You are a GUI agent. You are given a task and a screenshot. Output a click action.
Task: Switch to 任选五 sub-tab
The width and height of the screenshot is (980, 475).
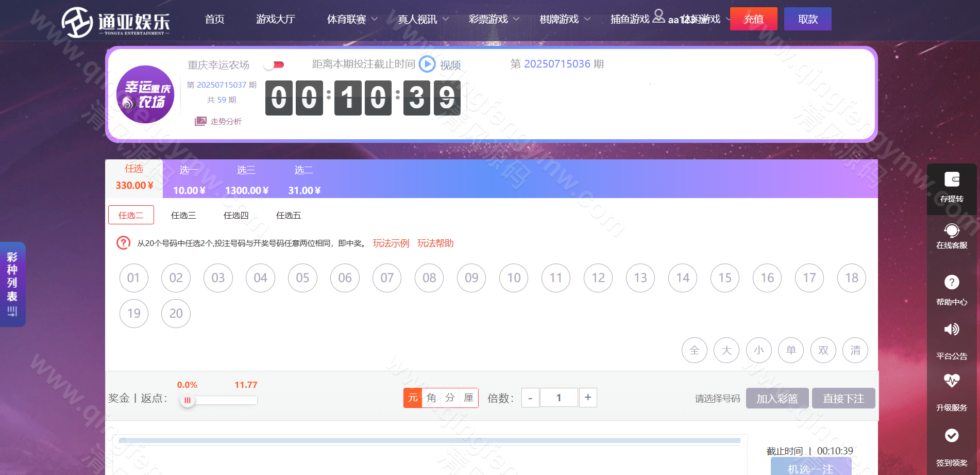coord(288,215)
